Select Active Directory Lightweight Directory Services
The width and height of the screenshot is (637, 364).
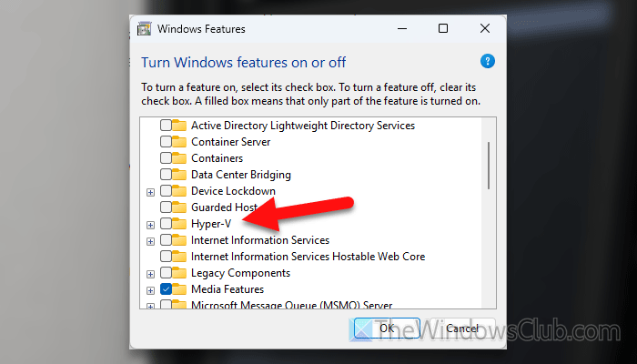[302, 126]
